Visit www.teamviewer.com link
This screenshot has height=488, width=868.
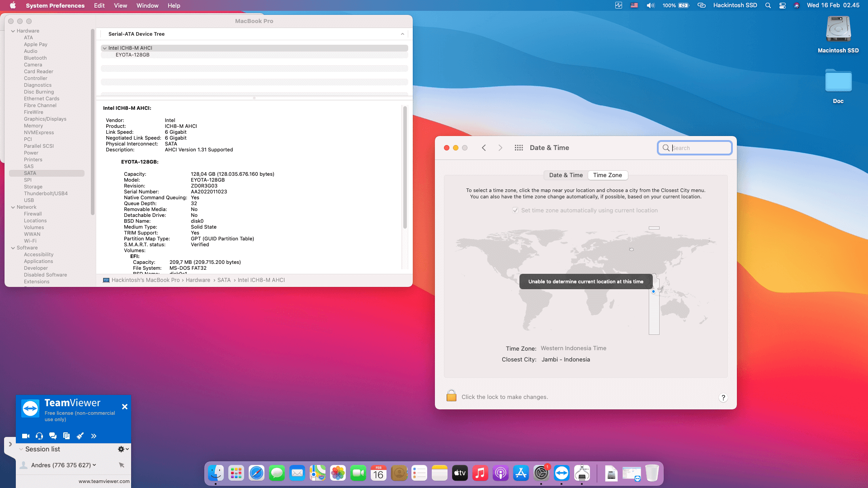coord(104,481)
